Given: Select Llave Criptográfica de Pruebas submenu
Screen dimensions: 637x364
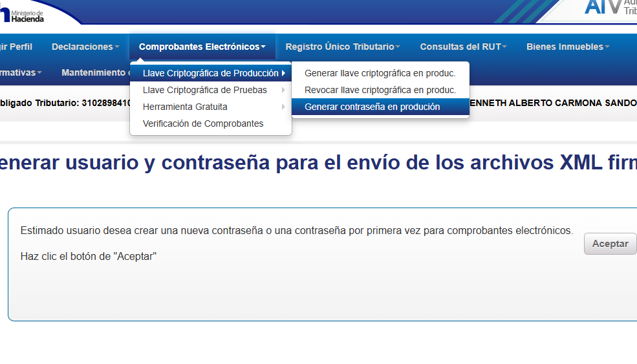Looking at the screenshot, I should point(204,90).
